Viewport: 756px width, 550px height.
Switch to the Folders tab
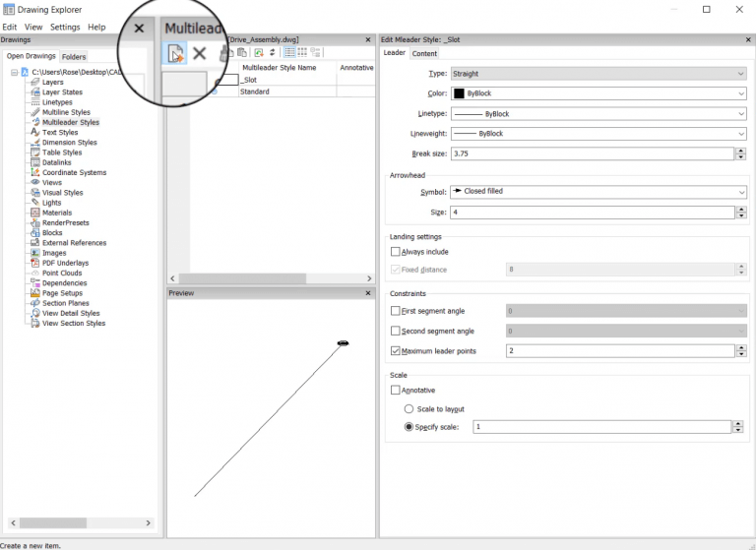point(74,57)
